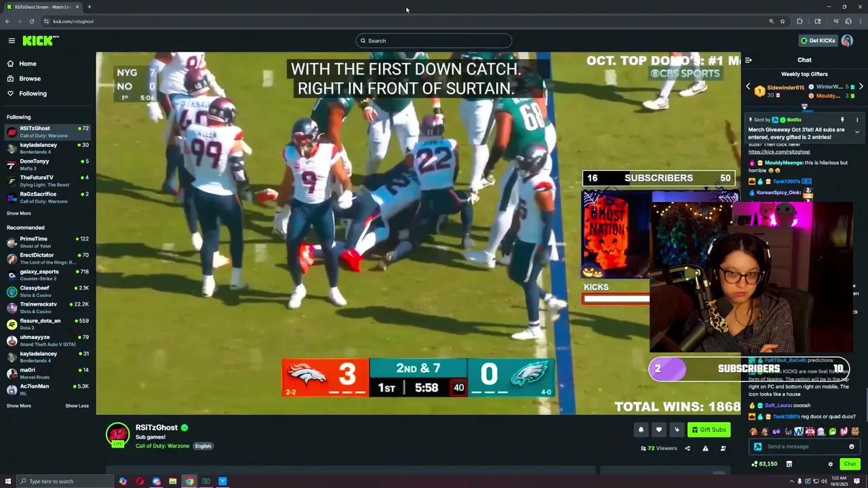Expand Following list with Show More

tap(18, 213)
